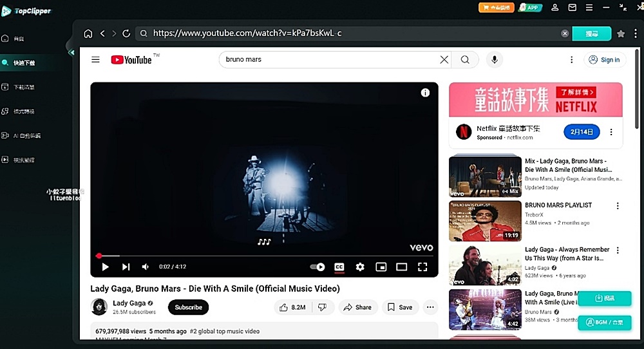The width and height of the screenshot is (644, 349).
Task: Go to the browser home page icon
Action: (x=88, y=33)
